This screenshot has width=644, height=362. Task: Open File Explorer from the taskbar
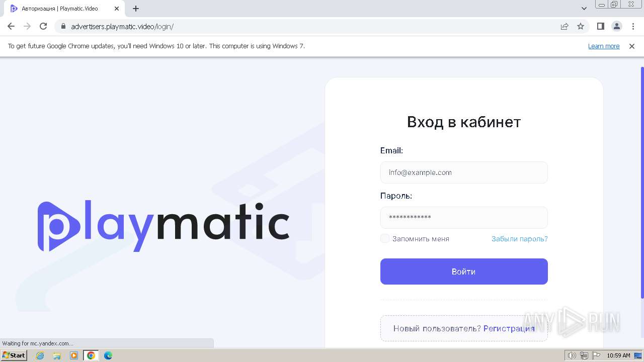57,355
